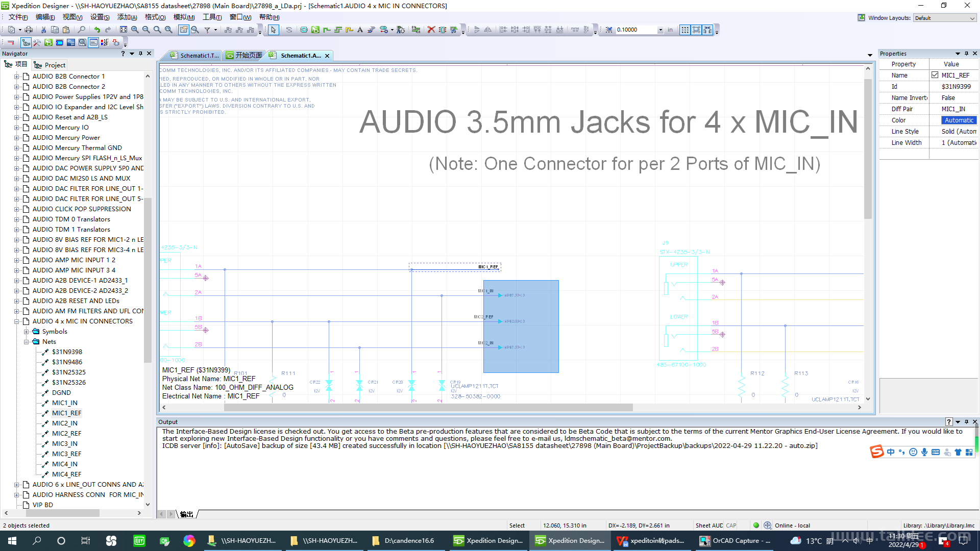Click the Paste clipboard icon

pyautogui.click(x=66, y=30)
